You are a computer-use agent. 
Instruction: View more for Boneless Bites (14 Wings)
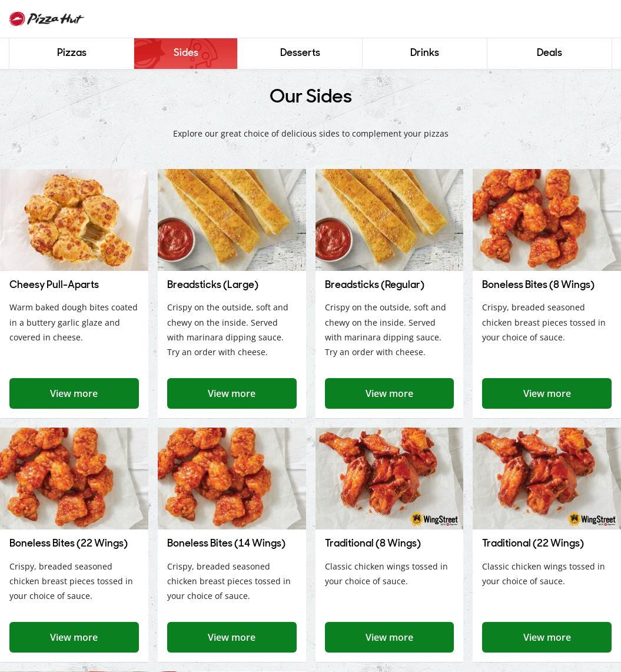point(232,637)
